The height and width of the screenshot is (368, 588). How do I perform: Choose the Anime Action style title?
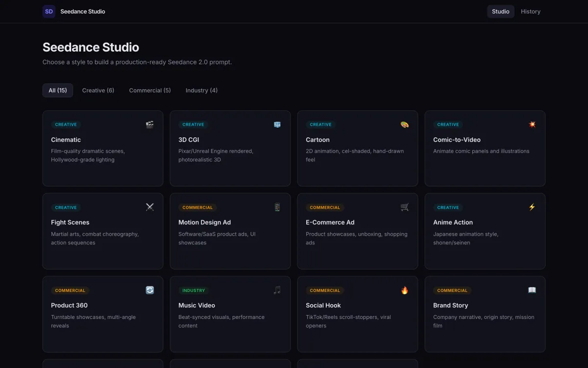point(453,222)
